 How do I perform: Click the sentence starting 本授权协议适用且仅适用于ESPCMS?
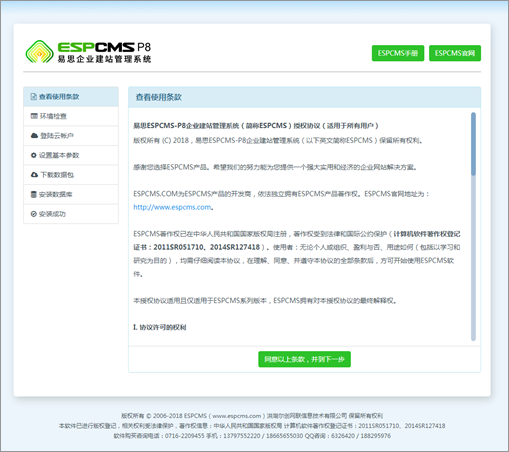[265, 301]
